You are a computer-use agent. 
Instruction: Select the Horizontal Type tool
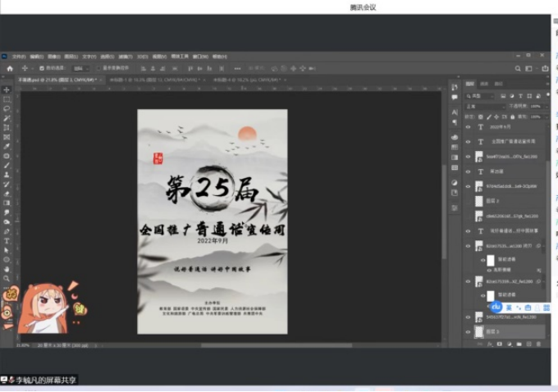tap(7, 241)
